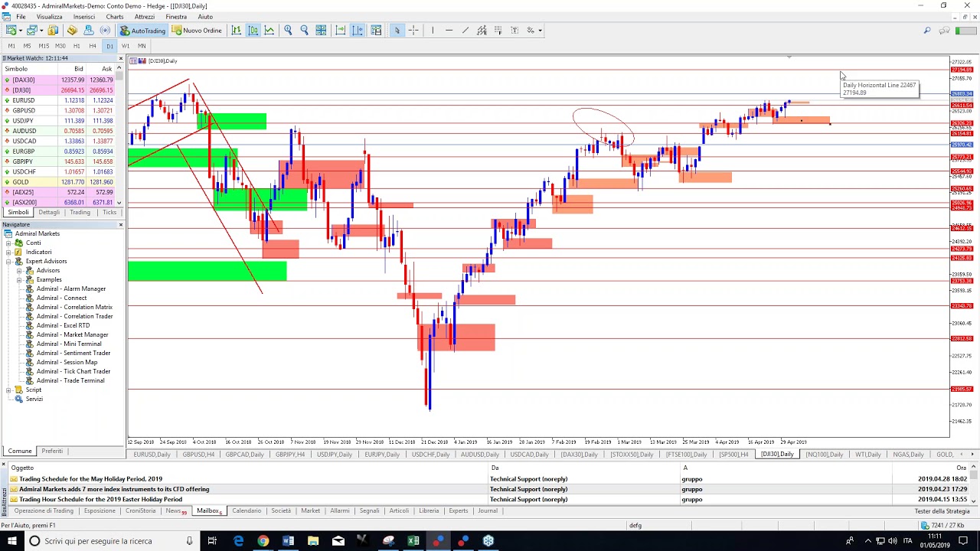Select the text label tool

click(x=514, y=31)
